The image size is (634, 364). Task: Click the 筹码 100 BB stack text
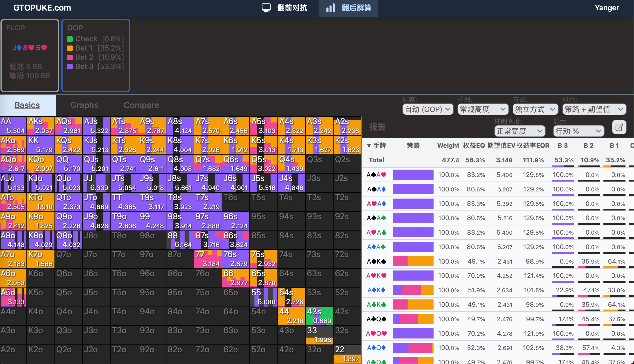click(x=30, y=76)
